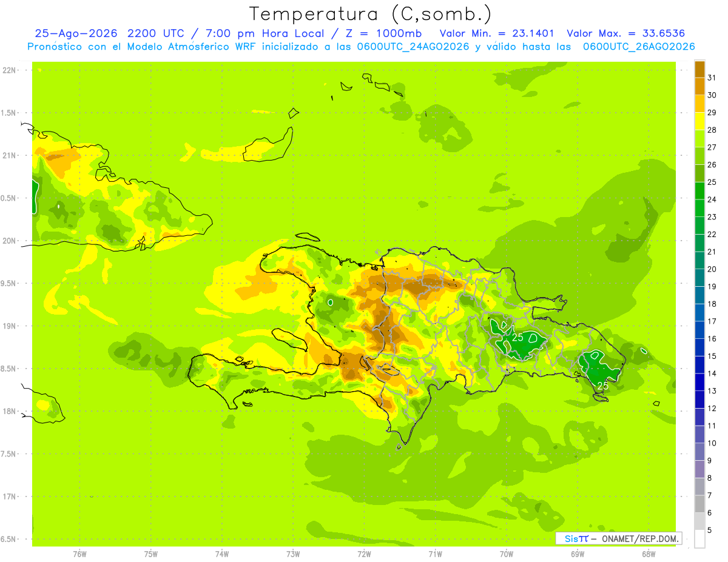Click the legend value '16'

(712, 339)
